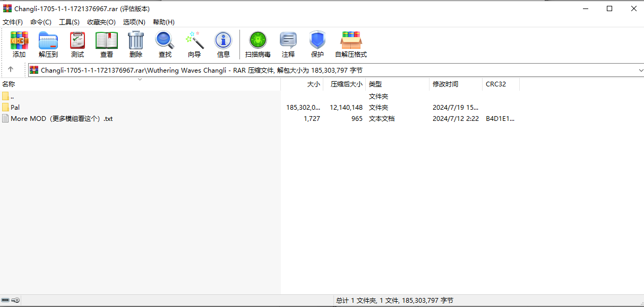Run the 测试 (Test) archive tool
Viewport: 644px width, 307px height.
[78, 40]
